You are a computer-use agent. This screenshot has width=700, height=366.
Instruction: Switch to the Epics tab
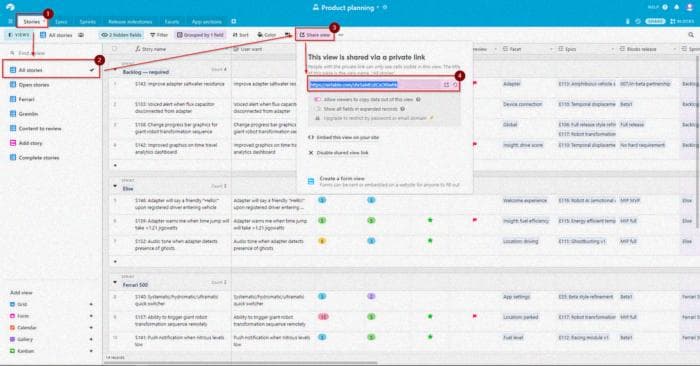pos(61,22)
